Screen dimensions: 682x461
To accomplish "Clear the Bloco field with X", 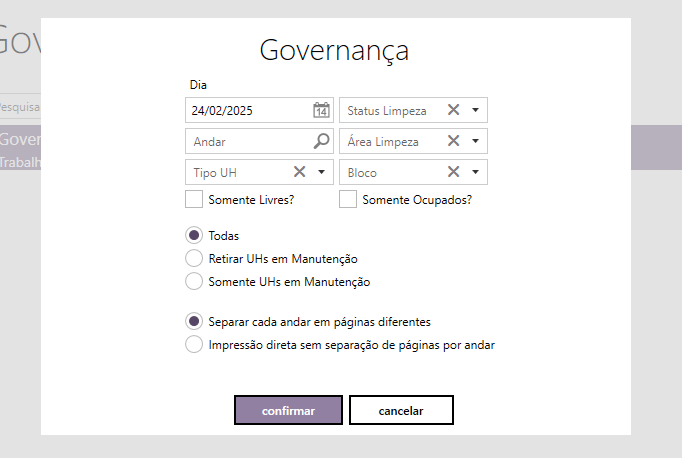I will pyautogui.click(x=453, y=172).
